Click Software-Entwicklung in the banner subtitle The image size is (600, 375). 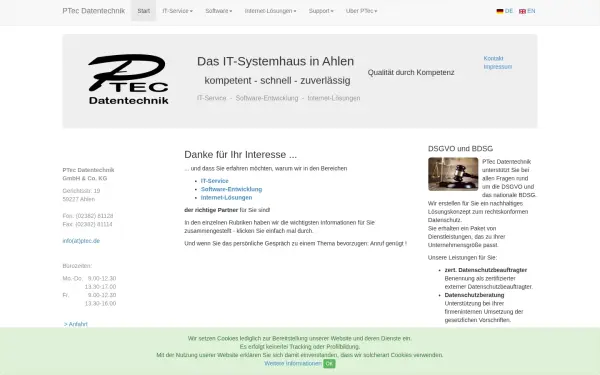pos(267,98)
